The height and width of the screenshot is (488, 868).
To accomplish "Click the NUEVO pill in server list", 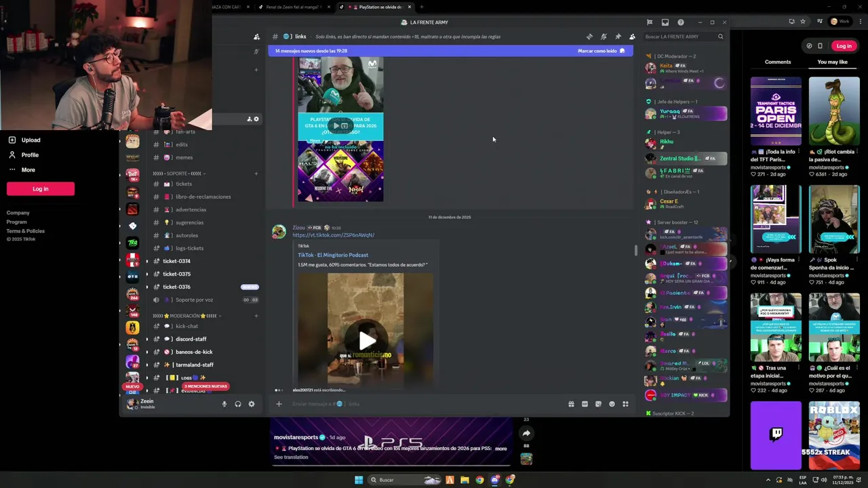I will pyautogui.click(x=132, y=386).
